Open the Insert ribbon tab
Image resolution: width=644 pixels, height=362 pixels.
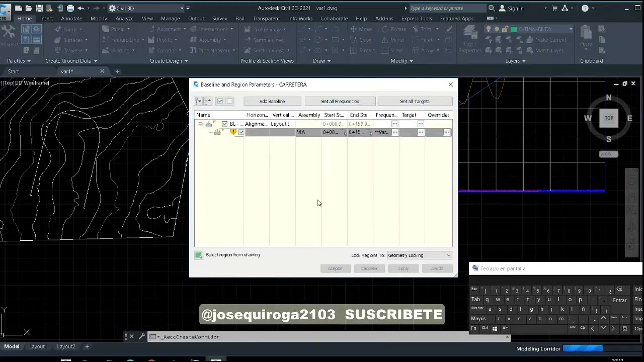pyautogui.click(x=46, y=19)
